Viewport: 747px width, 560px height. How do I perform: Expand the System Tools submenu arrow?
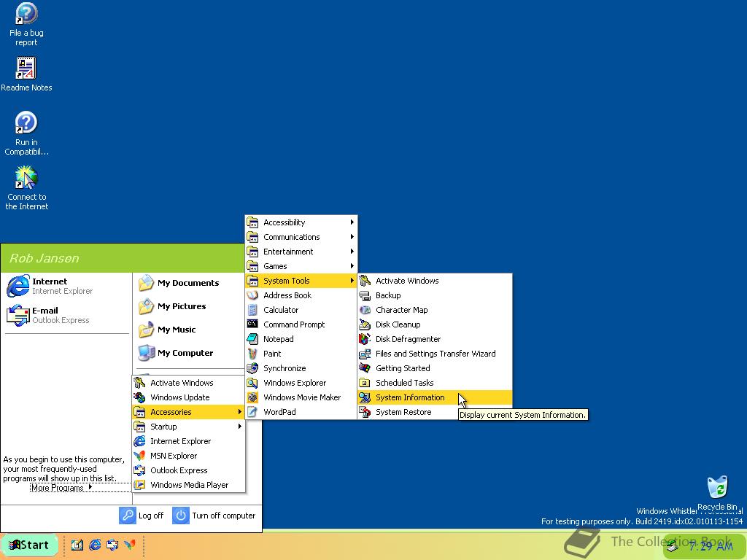tap(352, 281)
